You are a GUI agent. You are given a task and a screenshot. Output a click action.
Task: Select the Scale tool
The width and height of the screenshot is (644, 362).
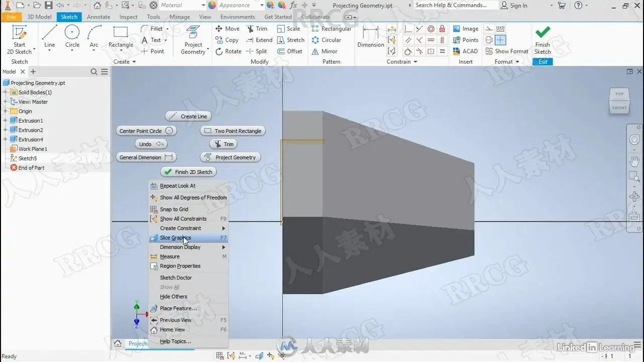coord(289,29)
